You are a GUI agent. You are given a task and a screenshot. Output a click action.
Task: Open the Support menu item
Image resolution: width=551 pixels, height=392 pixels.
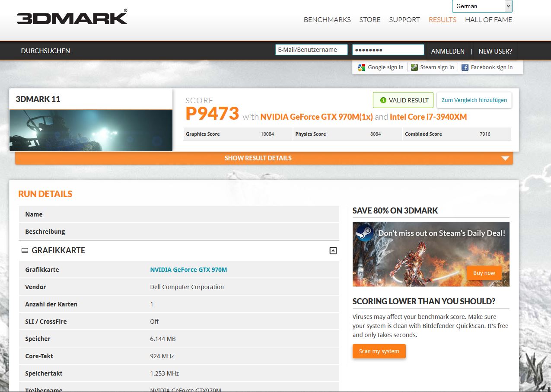pyautogui.click(x=404, y=20)
